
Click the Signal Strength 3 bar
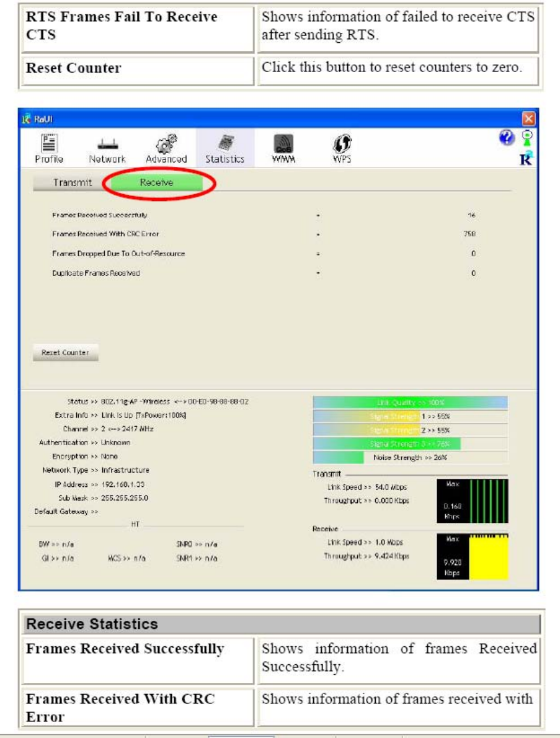(x=410, y=444)
